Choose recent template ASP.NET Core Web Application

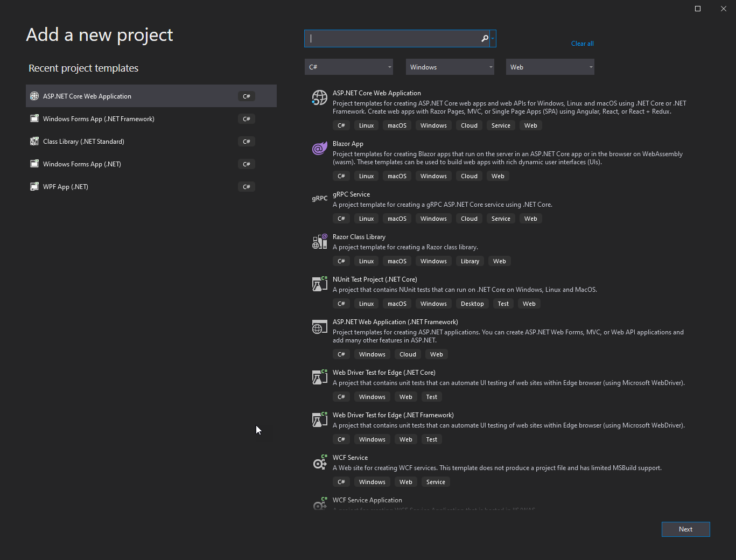coord(151,96)
